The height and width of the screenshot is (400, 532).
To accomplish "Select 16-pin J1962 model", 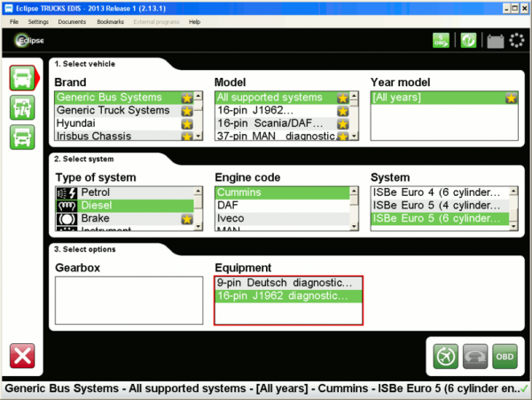I will (282, 111).
